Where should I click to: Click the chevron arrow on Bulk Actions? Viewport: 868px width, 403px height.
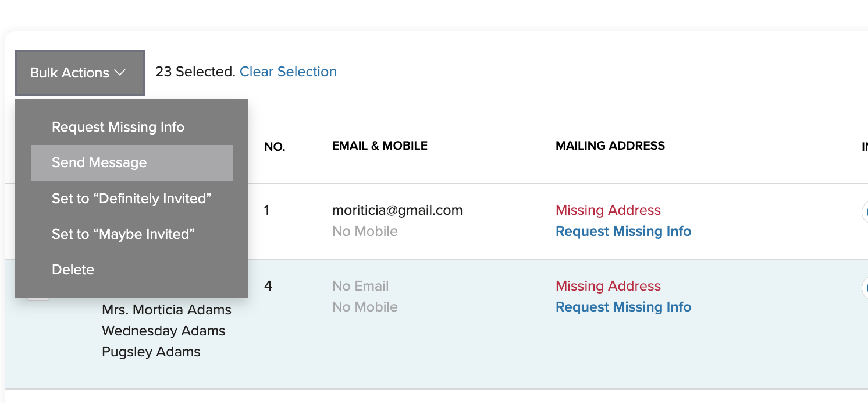pyautogui.click(x=120, y=73)
